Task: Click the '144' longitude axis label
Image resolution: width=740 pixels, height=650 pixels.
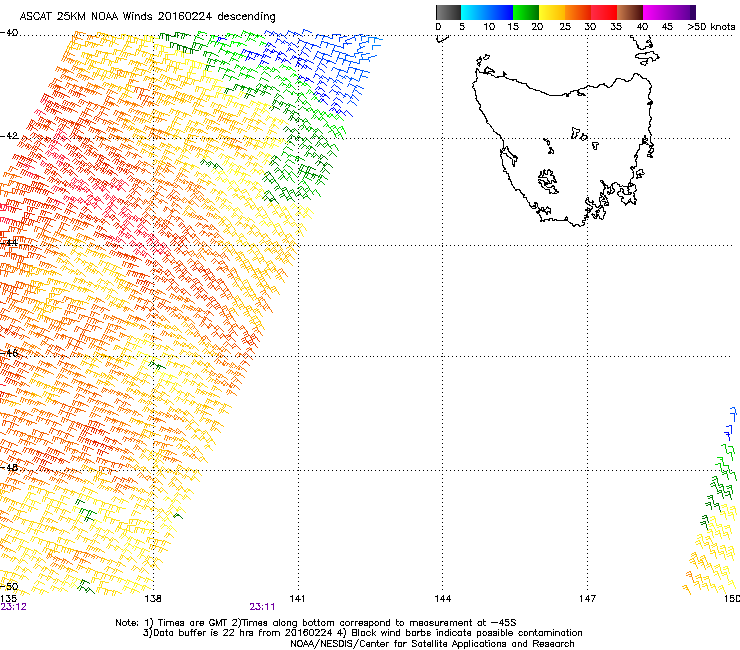Action: [x=443, y=599]
